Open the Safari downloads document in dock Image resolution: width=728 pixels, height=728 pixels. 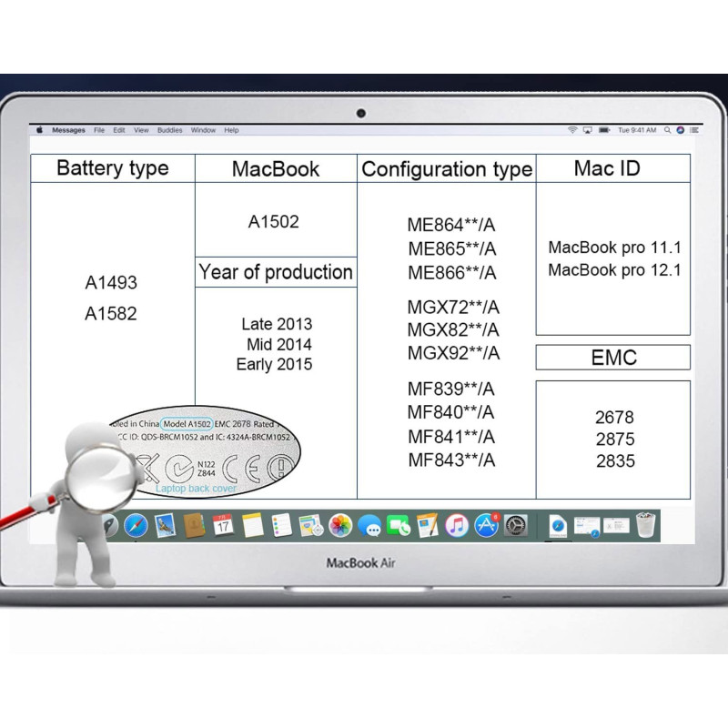pos(558,526)
